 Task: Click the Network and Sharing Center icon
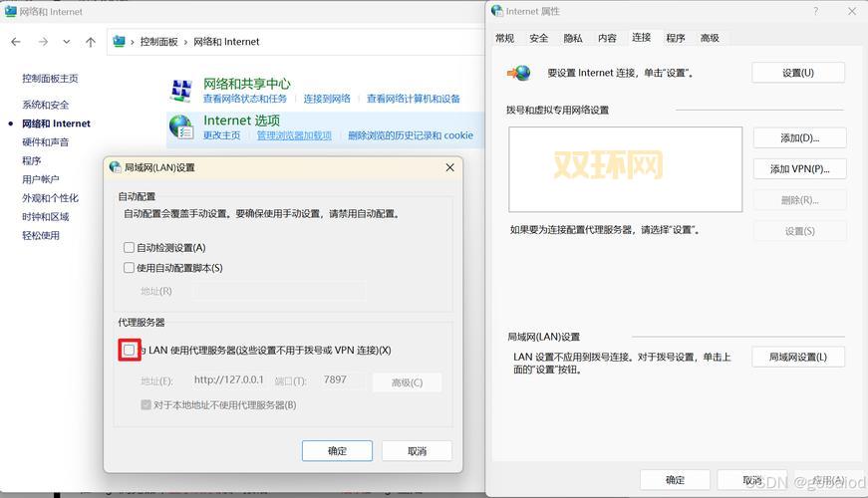pyautogui.click(x=181, y=91)
